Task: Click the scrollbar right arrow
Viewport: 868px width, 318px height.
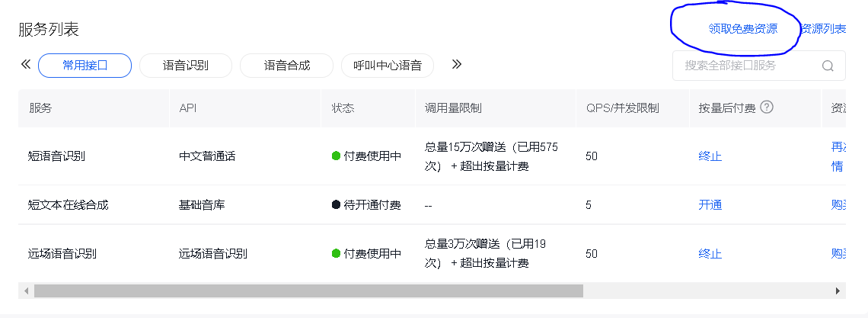Action: click(x=838, y=291)
